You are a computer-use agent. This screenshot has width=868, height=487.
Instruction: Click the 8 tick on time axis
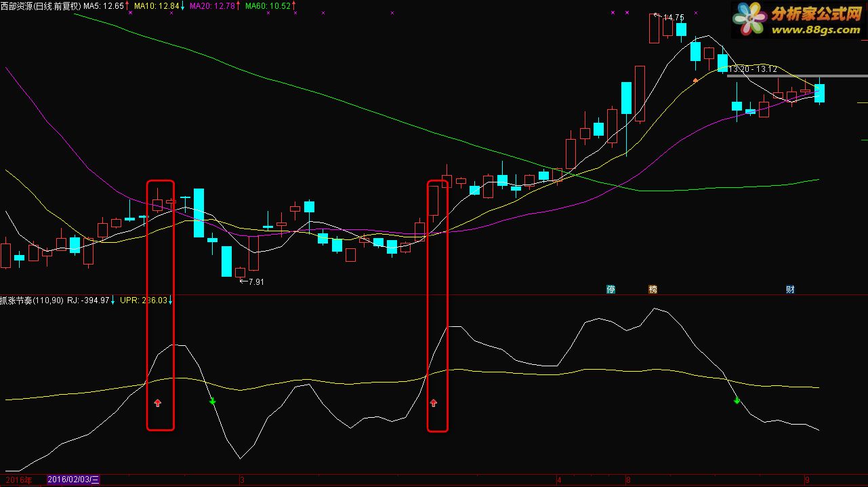(629, 480)
